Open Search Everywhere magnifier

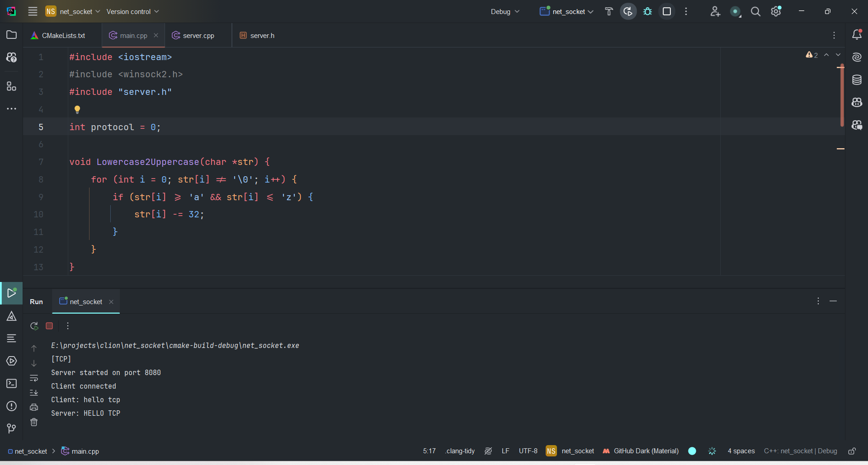click(x=755, y=11)
